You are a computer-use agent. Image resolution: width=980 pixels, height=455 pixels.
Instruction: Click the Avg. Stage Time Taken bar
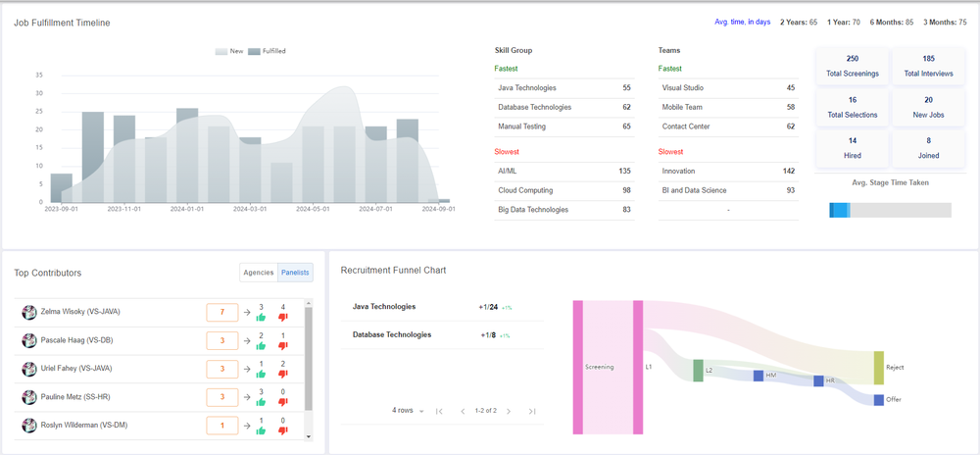point(890,210)
